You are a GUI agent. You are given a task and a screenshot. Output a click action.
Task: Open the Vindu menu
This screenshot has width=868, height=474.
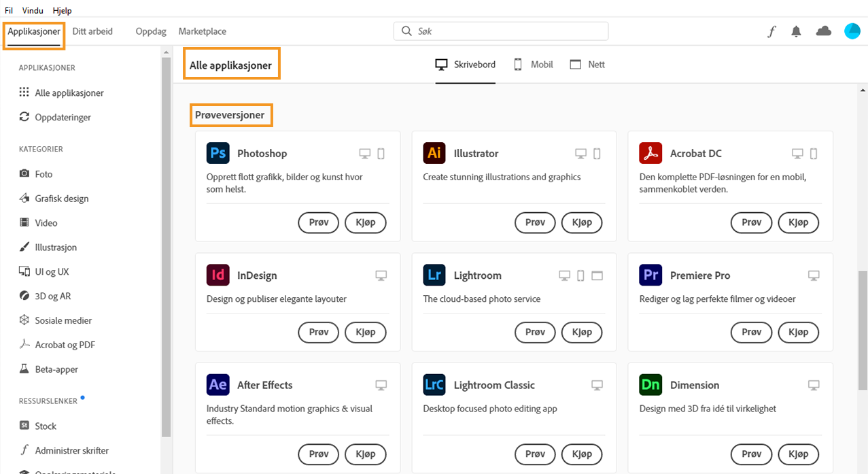[x=32, y=10]
